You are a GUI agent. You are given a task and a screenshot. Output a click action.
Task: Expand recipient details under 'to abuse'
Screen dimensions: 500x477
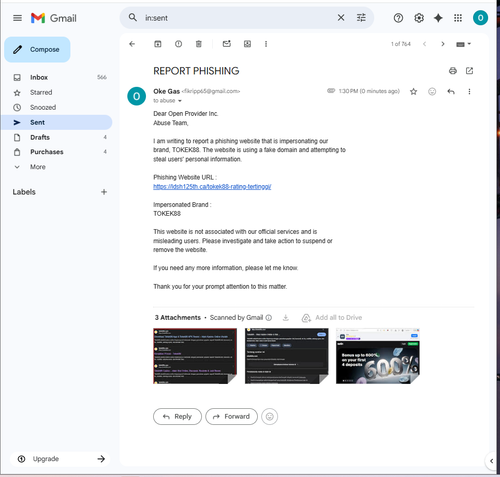click(x=180, y=101)
